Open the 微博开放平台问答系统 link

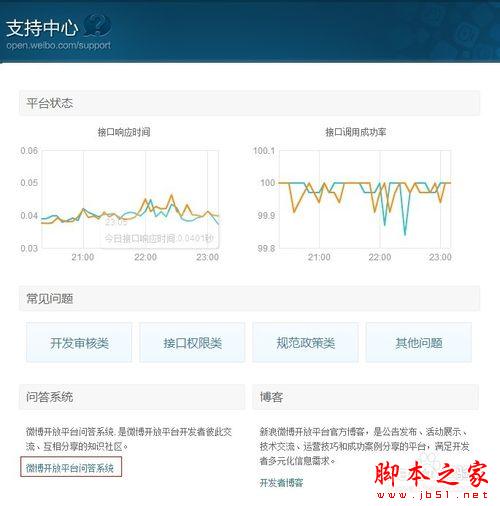click(71, 467)
